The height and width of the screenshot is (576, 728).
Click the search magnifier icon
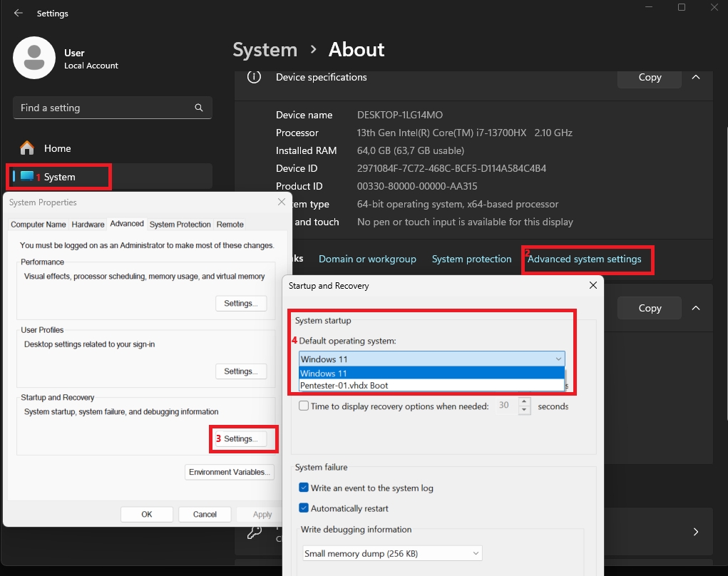tap(199, 108)
